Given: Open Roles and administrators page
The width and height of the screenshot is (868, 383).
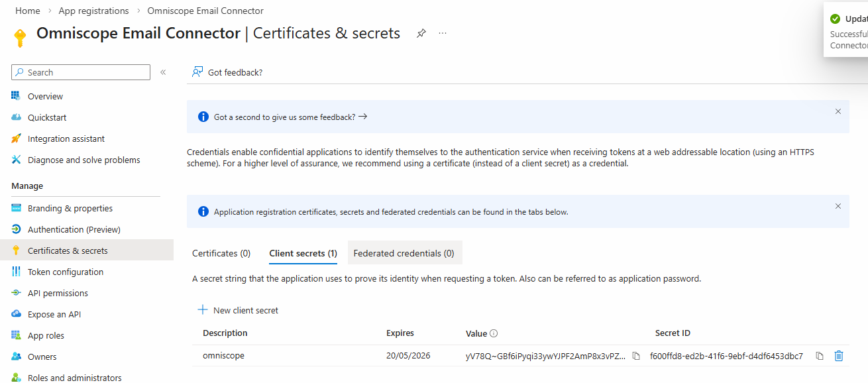Looking at the screenshot, I should (x=75, y=378).
